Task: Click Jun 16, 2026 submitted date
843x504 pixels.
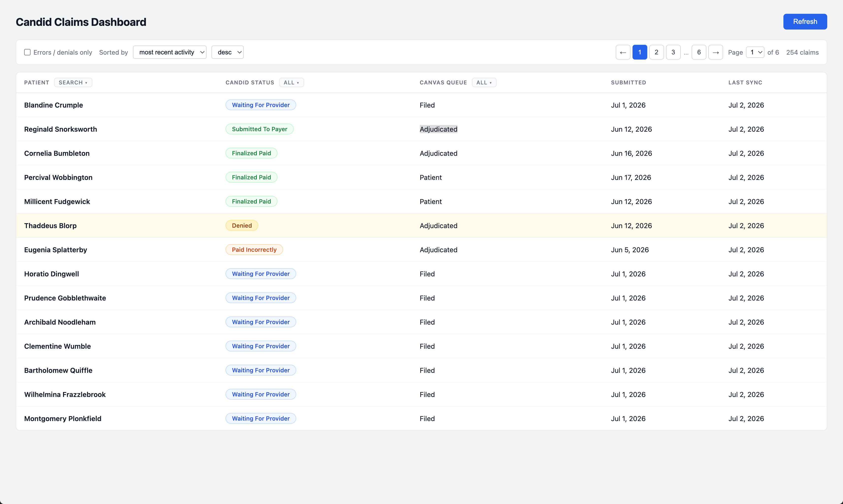Action: coord(631,153)
